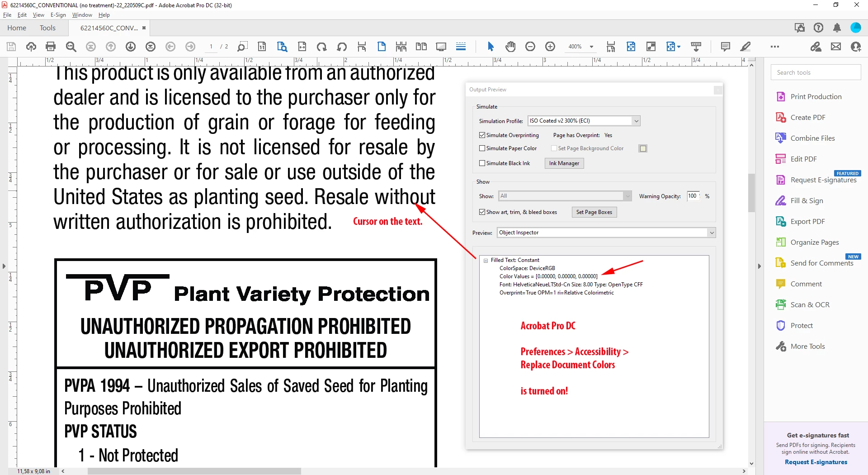Toggle Simulate Overprinting checkbox
Viewport: 868px width, 475px height.
click(482, 135)
